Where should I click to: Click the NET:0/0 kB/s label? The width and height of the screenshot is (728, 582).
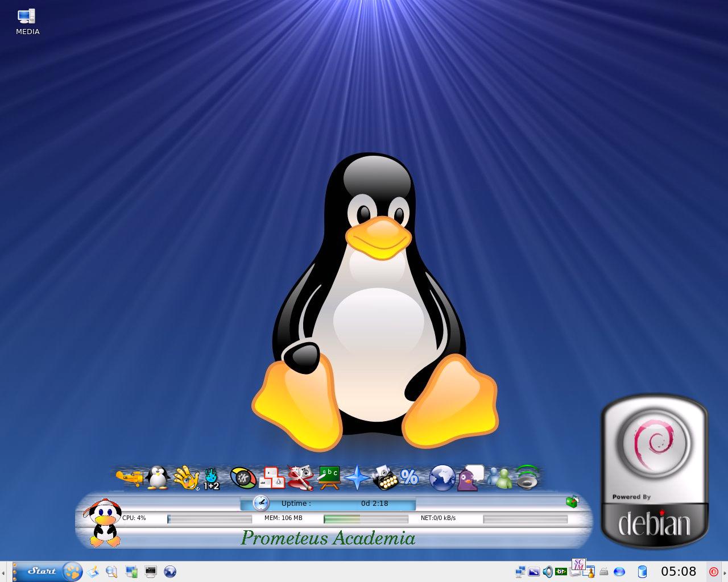click(438, 518)
